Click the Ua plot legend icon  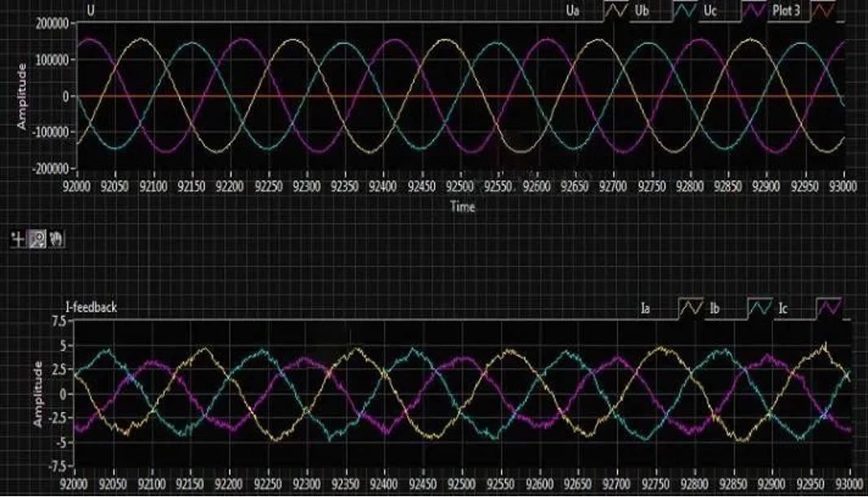pyautogui.click(x=614, y=11)
